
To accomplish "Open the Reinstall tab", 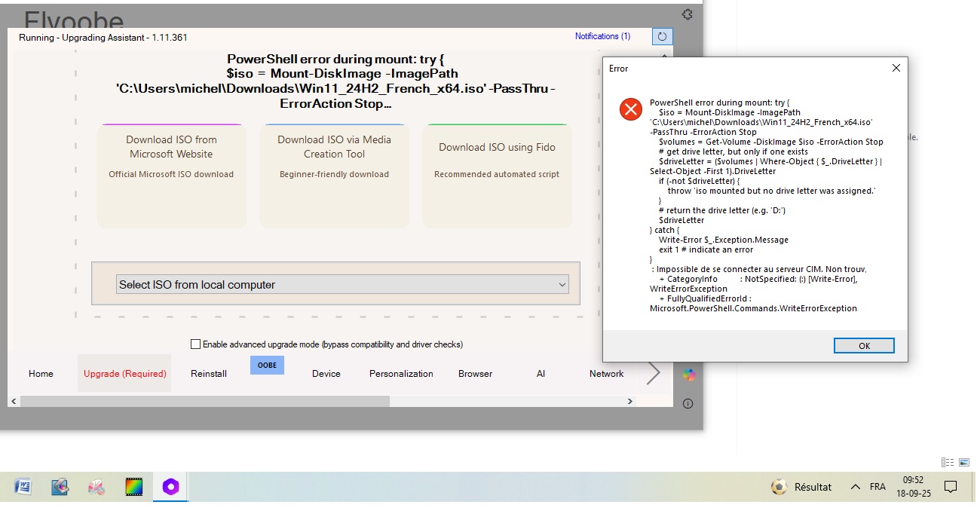I will [x=209, y=374].
